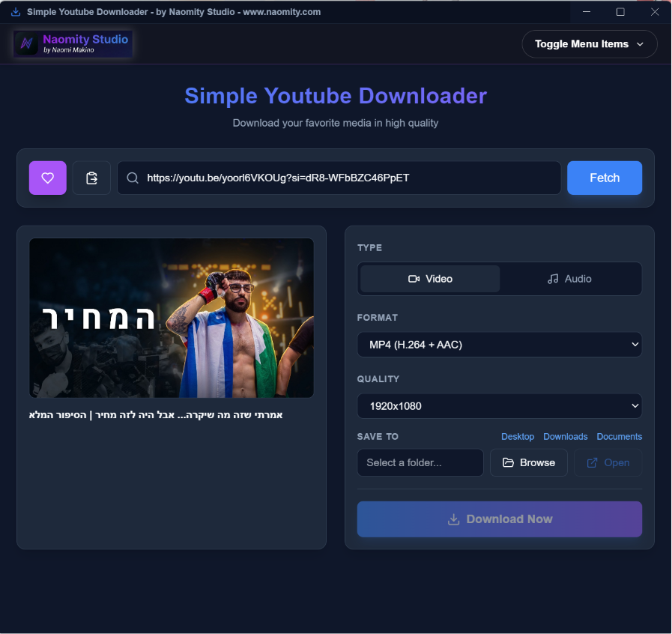Switch media type to Audio
The image size is (672, 634).
pos(569,279)
